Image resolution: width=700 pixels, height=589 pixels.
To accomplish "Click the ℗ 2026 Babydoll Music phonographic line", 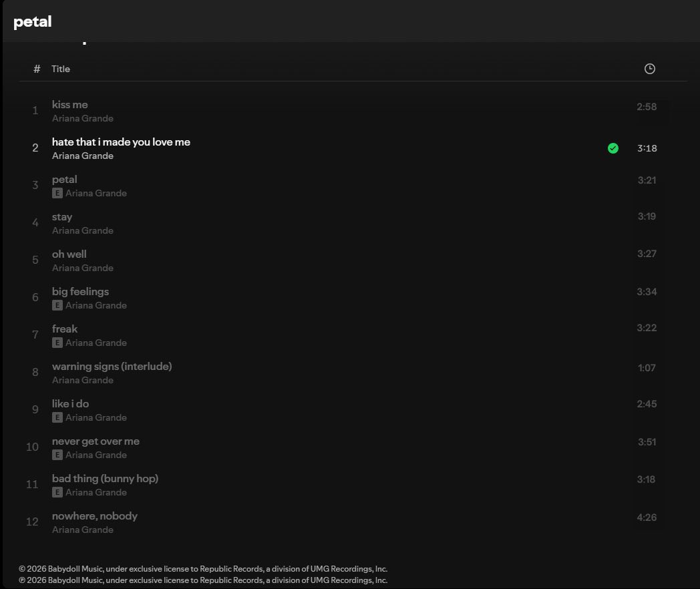I will [203, 580].
